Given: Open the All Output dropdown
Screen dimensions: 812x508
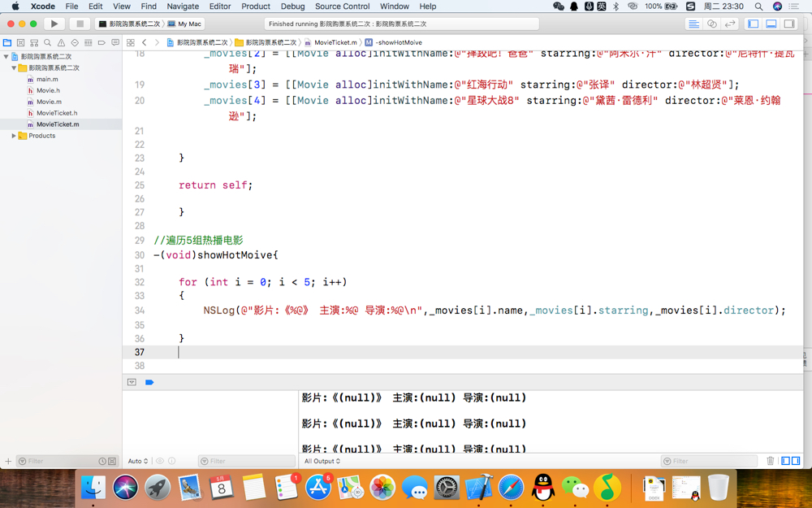Looking at the screenshot, I should click(x=322, y=461).
